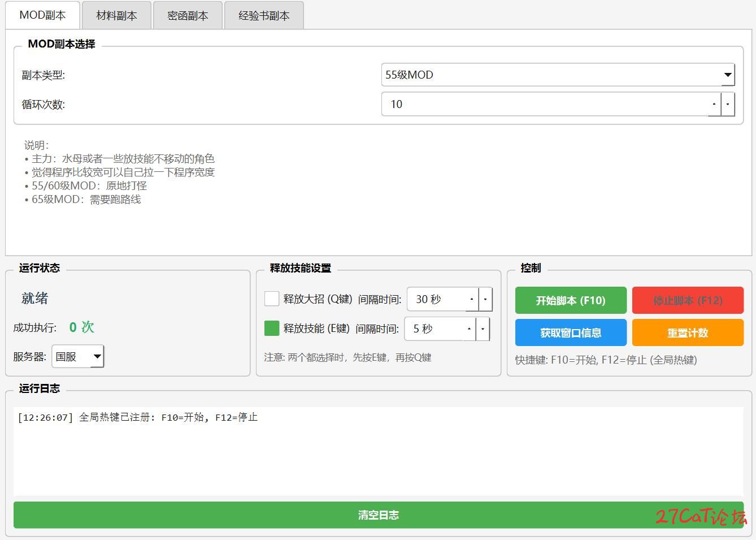
Task: Click inside the 循环次数 input field
Action: [x=542, y=104]
